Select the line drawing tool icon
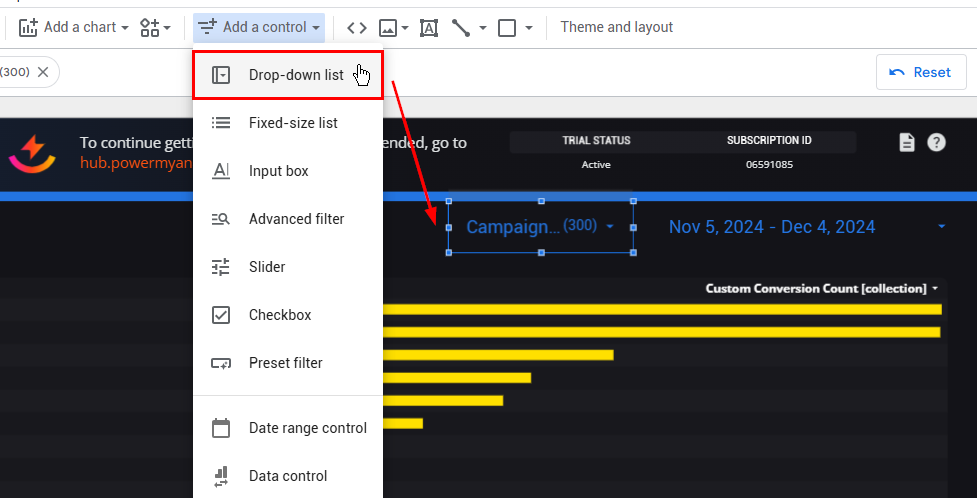 coord(461,27)
